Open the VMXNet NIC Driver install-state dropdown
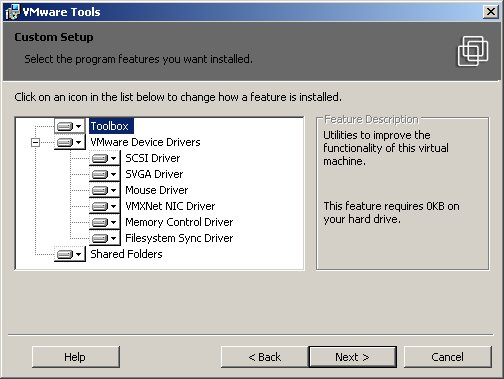This screenshot has height=379, width=504. click(104, 206)
